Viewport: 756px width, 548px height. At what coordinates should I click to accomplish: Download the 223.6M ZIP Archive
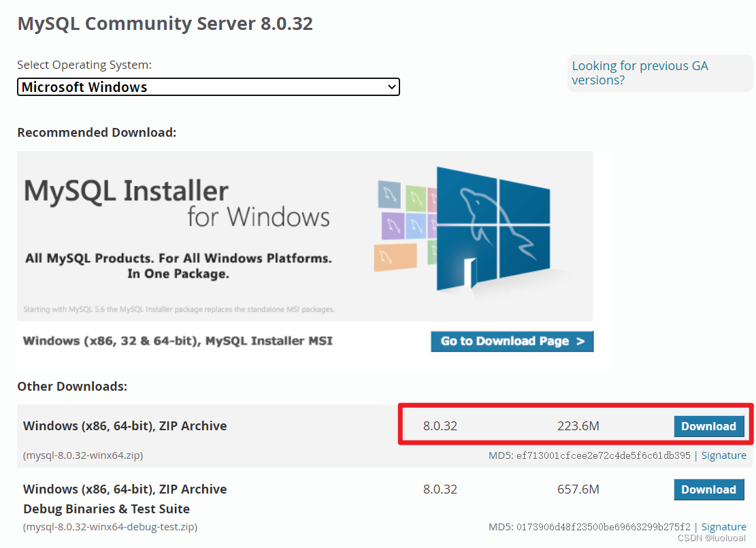pos(709,426)
